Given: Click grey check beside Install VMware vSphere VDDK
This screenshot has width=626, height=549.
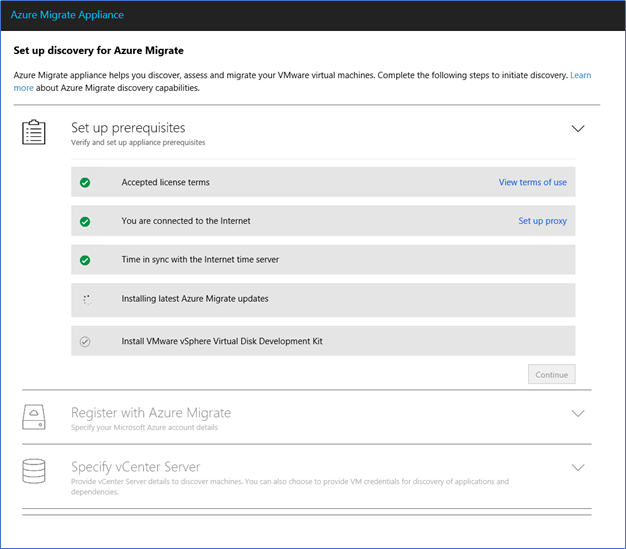Looking at the screenshot, I should coord(85,342).
